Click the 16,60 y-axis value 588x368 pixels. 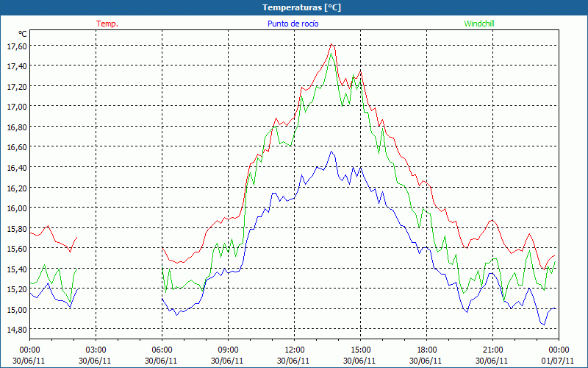click(x=17, y=147)
